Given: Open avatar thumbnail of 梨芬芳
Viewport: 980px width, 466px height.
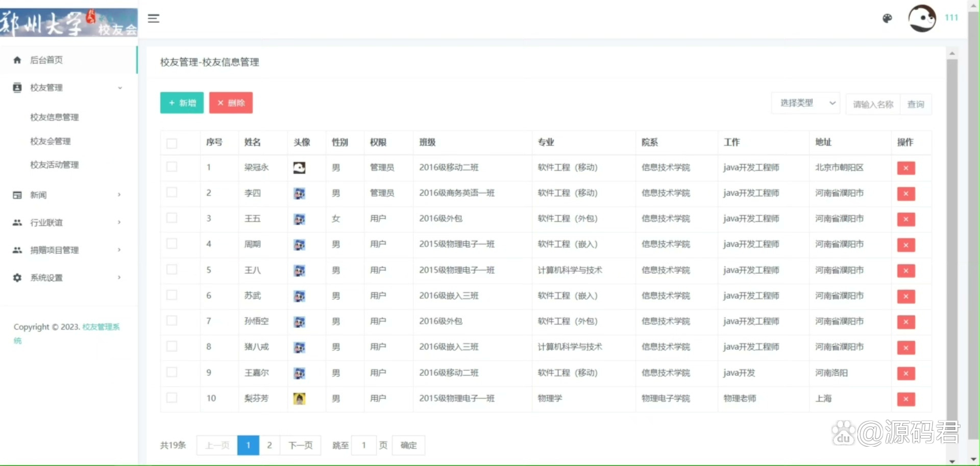Looking at the screenshot, I should 300,399.
